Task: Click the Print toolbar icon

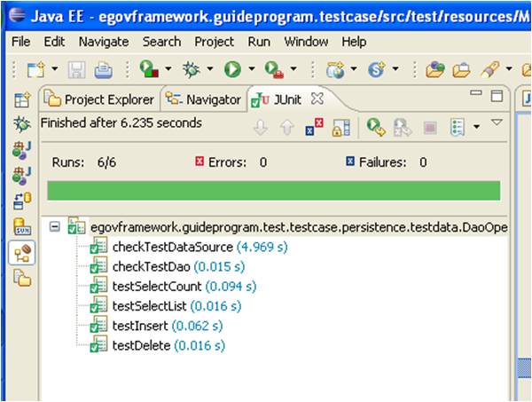Action: coord(103,69)
